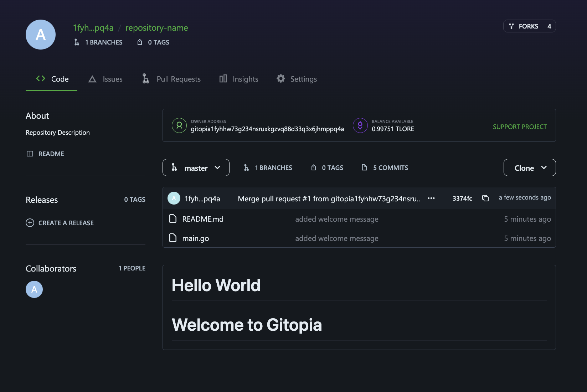This screenshot has height=392, width=587.
Task: Switch to the Code tab
Action: click(52, 79)
